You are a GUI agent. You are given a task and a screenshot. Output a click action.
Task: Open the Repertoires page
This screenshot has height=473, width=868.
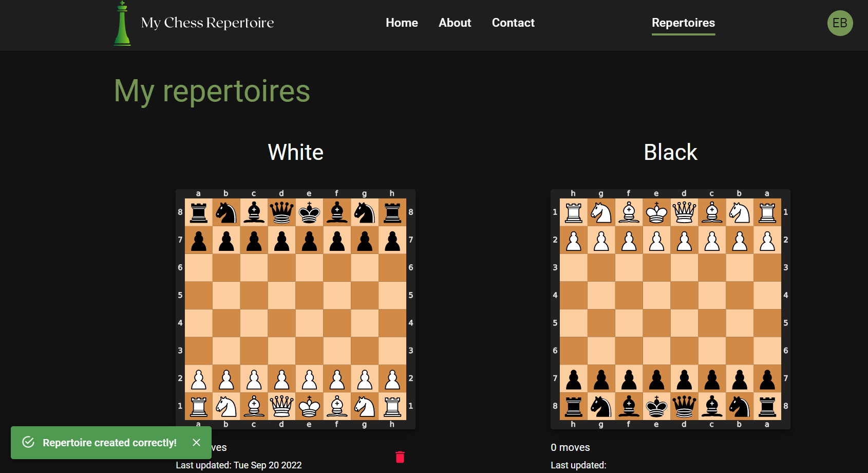point(683,23)
